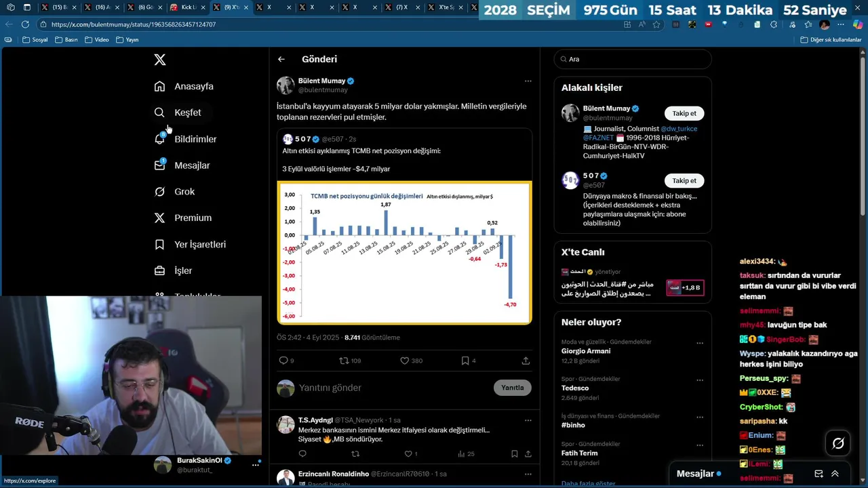Click the Ara search box
The width and height of the screenshot is (868, 488).
coord(633,59)
